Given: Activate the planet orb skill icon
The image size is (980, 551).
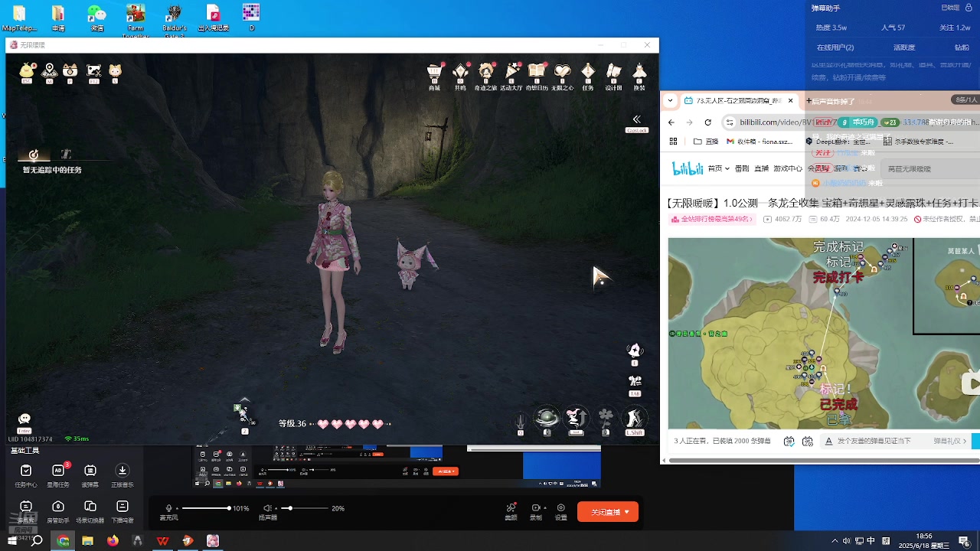Looking at the screenshot, I should pyautogui.click(x=547, y=418).
